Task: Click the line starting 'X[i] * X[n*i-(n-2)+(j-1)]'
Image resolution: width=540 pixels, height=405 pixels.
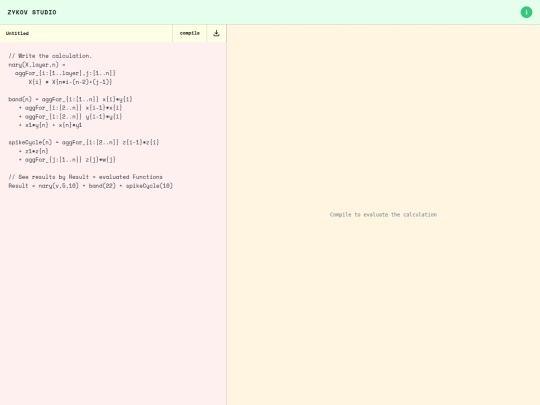Action: point(70,82)
